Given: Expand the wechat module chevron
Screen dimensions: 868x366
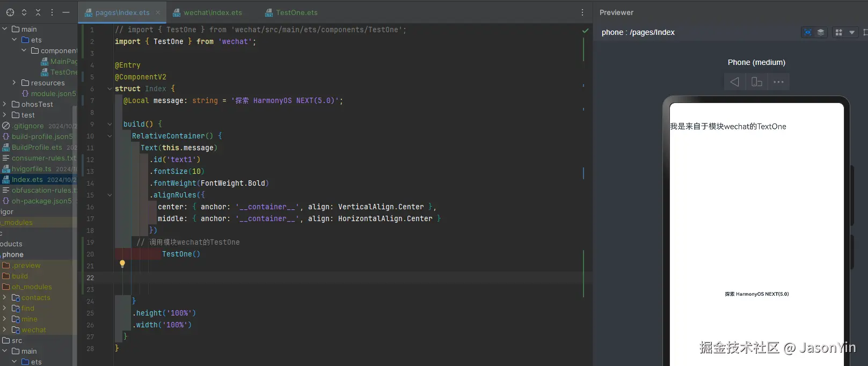Looking at the screenshot, I should click(x=4, y=330).
